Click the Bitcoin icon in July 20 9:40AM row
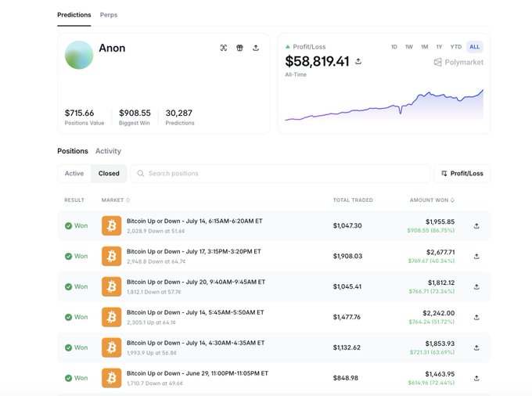 click(x=112, y=286)
